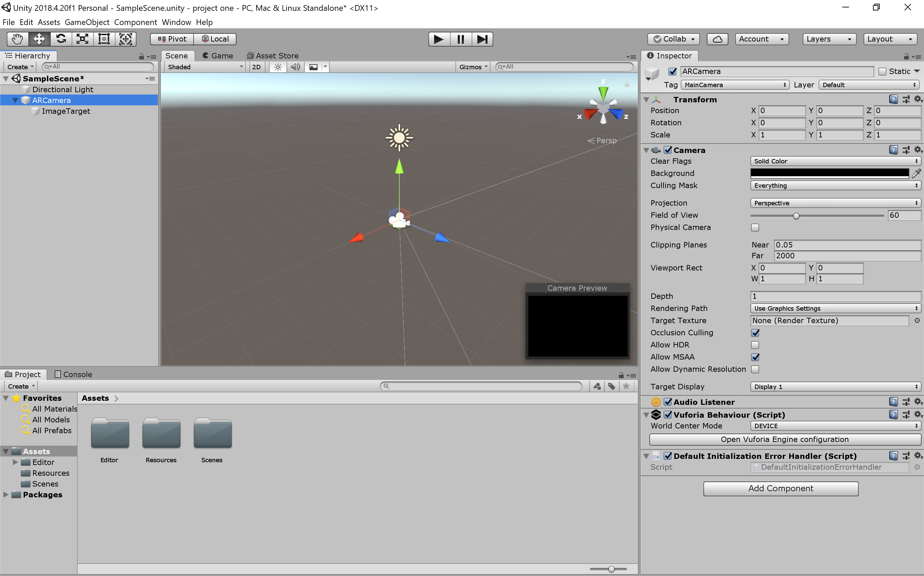Select the Scale tool
The height and width of the screenshot is (576, 924).
click(82, 39)
